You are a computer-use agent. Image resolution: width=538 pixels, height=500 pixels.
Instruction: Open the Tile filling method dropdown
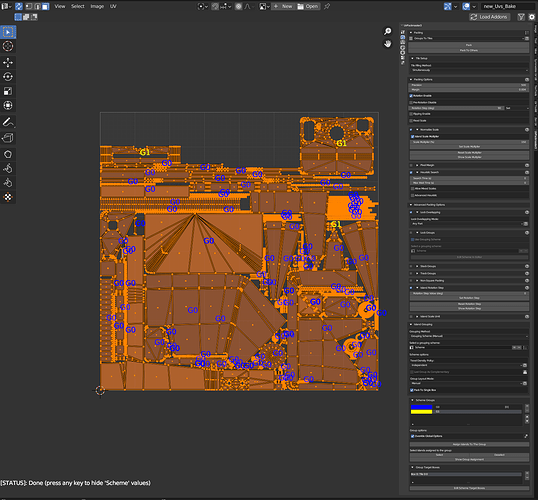469,70
